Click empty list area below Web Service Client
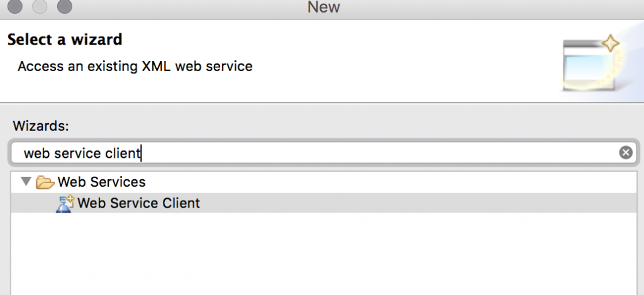This screenshot has width=644, height=295. [314, 258]
